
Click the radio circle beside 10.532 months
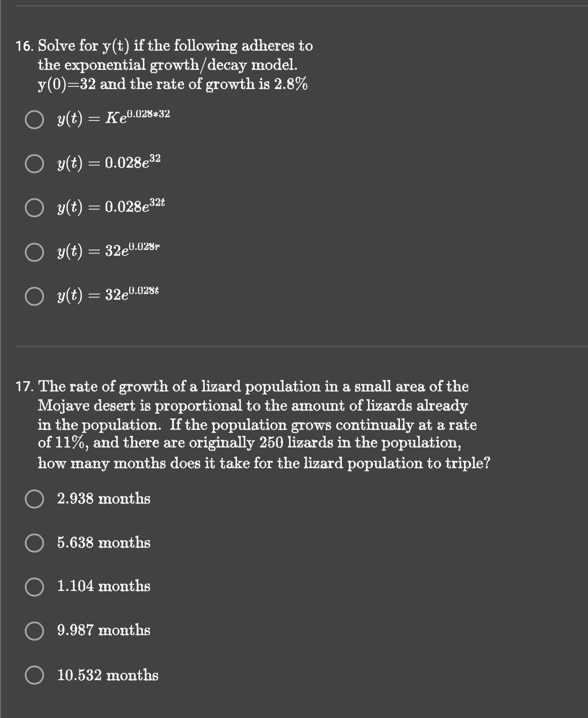tap(34, 675)
